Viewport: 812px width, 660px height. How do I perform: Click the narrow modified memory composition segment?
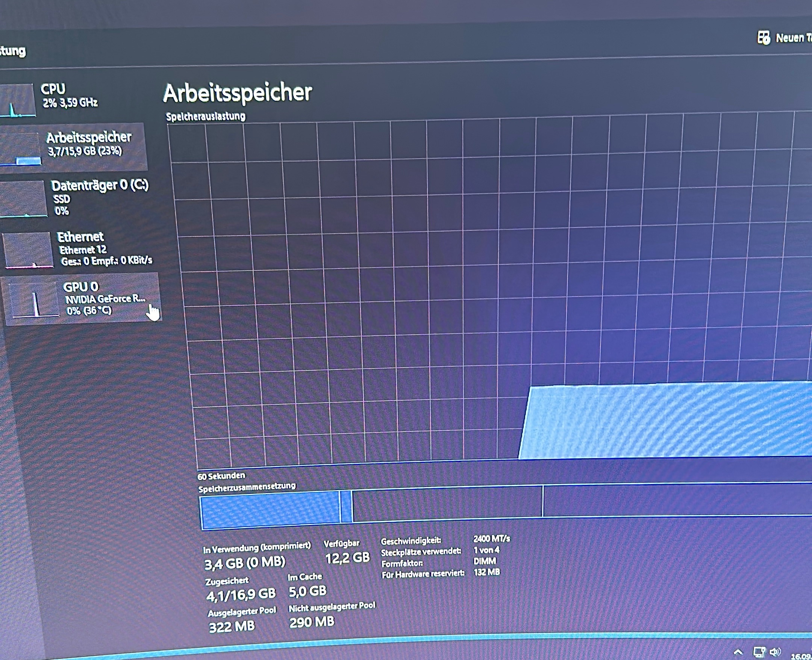[x=346, y=507]
